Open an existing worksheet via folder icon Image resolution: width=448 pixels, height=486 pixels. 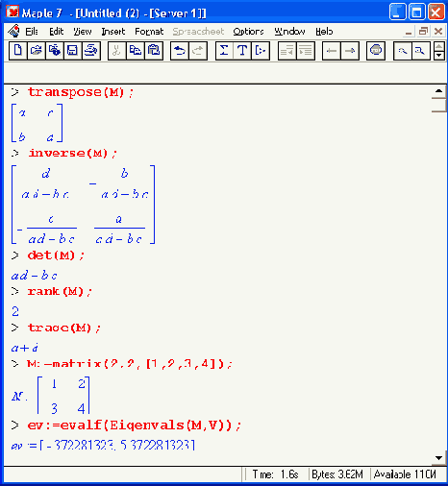[37, 51]
